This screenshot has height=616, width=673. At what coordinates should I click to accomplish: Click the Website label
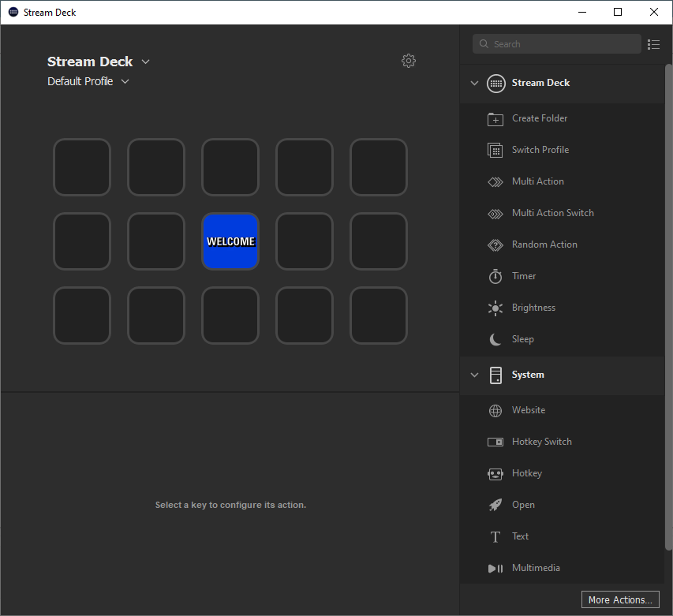click(x=529, y=410)
